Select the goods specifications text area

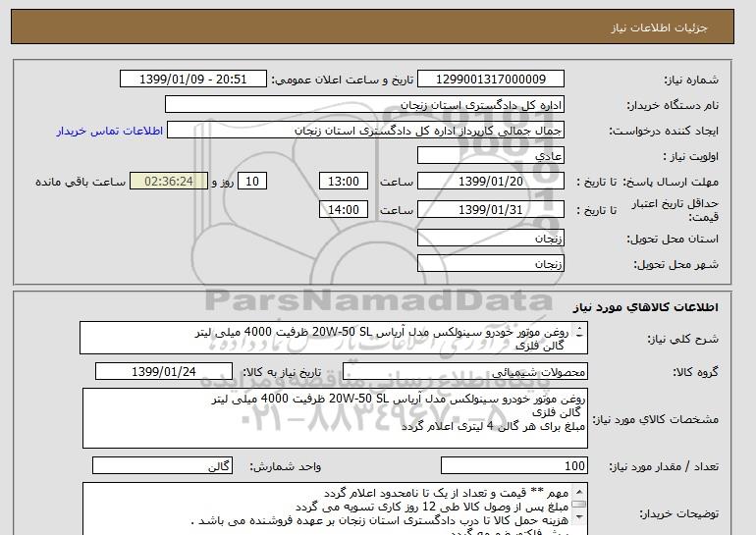tap(335, 418)
